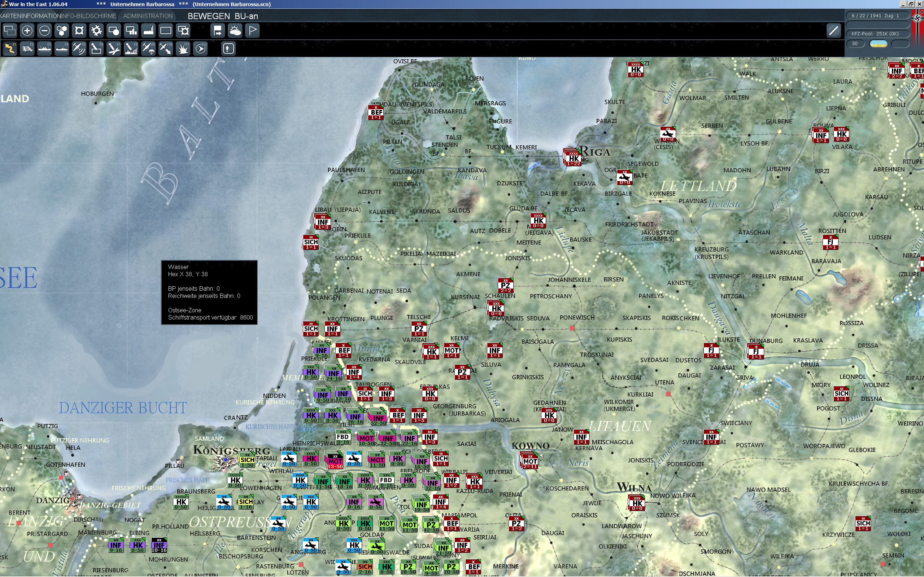
Task: Open the weather display sun-cloud icon
Action: pos(236,31)
